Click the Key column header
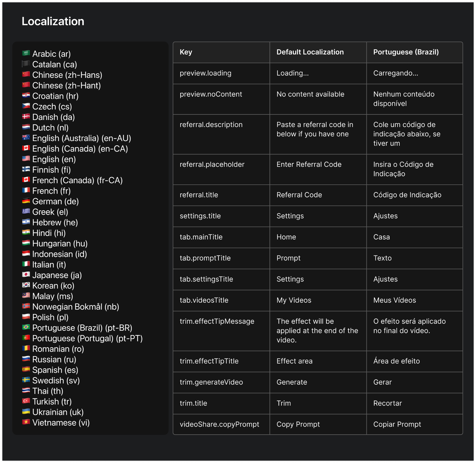 pos(186,52)
